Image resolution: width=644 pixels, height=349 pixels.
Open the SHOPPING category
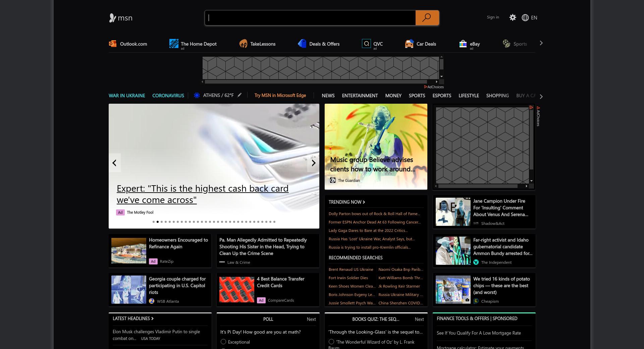click(x=497, y=96)
